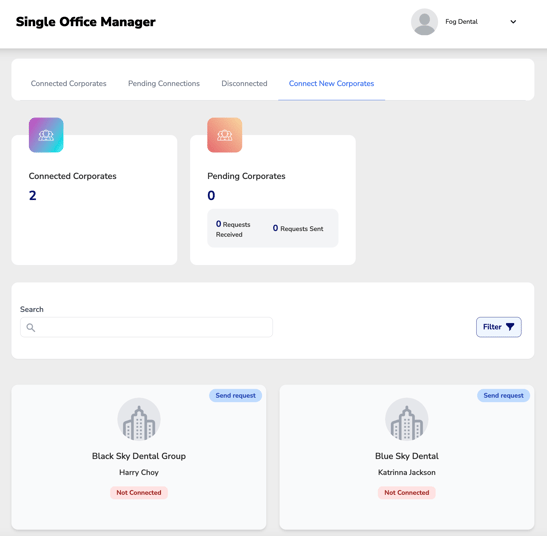This screenshot has width=547, height=536.
Task: Click Blue Sky Dental building icon
Action: pos(407,419)
